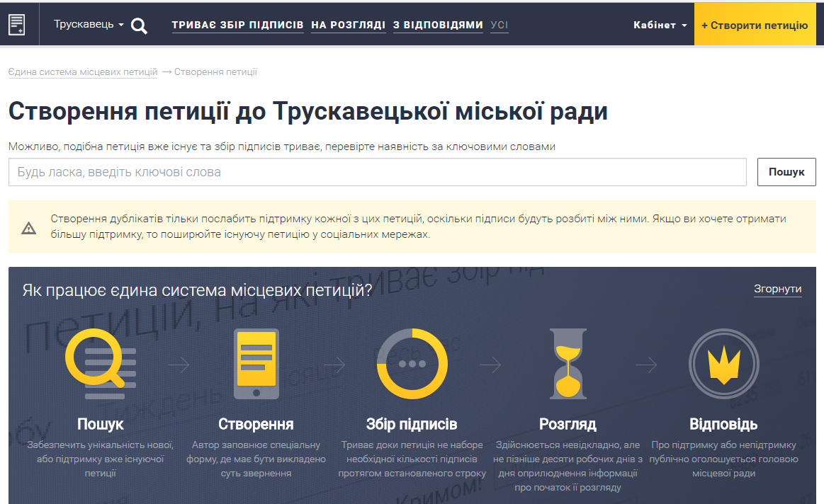The width and height of the screenshot is (824, 504).
Task: Open the Трускавець city dropdown
Action: coord(89,24)
